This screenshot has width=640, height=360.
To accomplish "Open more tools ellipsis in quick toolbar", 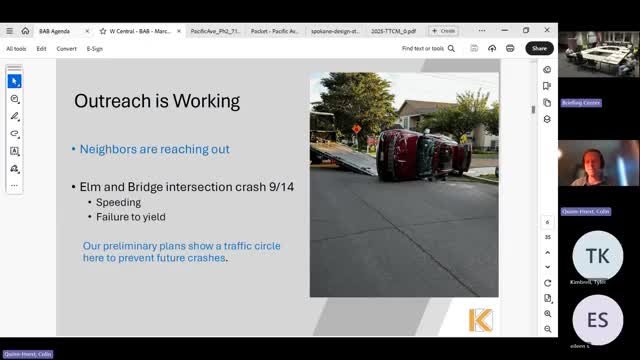I will click(14, 186).
